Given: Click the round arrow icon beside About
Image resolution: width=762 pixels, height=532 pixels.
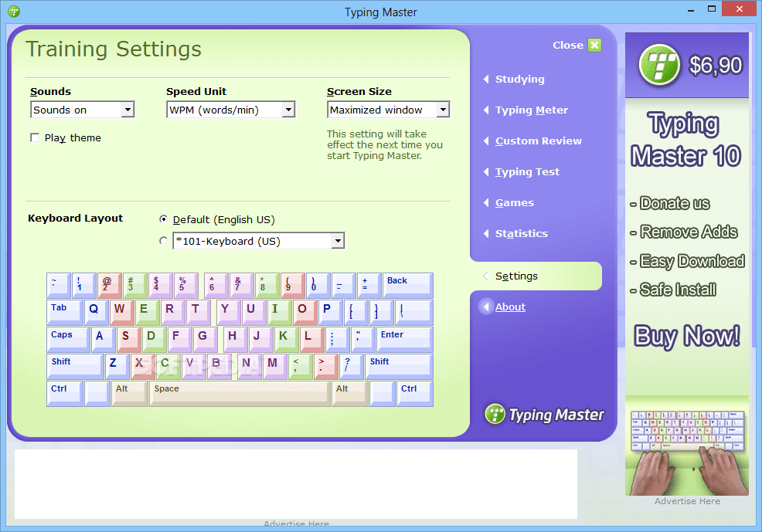Looking at the screenshot, I should pyautogui.click(x=485, y=307).
